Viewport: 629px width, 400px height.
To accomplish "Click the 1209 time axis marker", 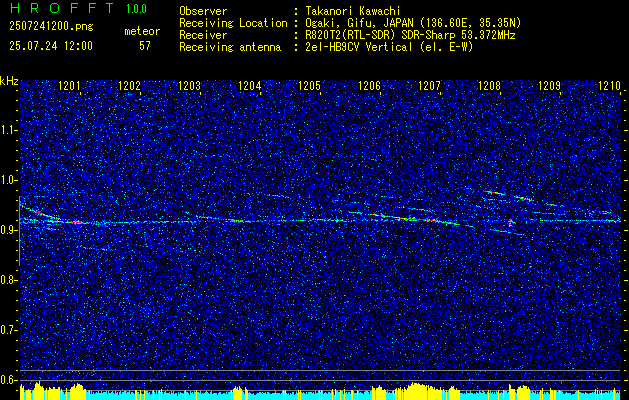I will tap(549, 85).
